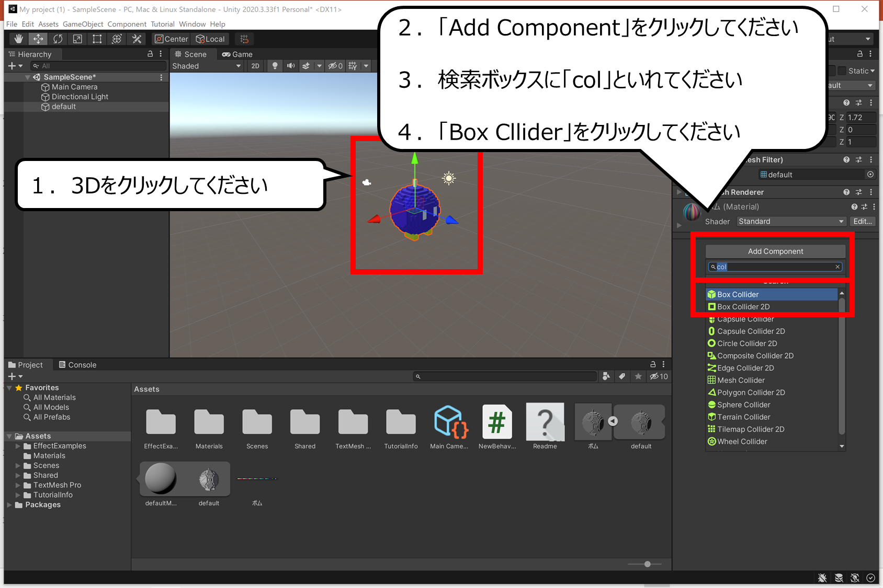
Task: Expand the Packages folder
Action: point(9,505)
